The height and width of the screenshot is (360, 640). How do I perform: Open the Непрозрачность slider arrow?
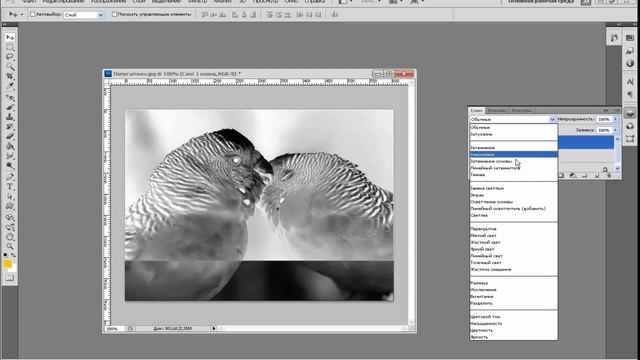616,119
